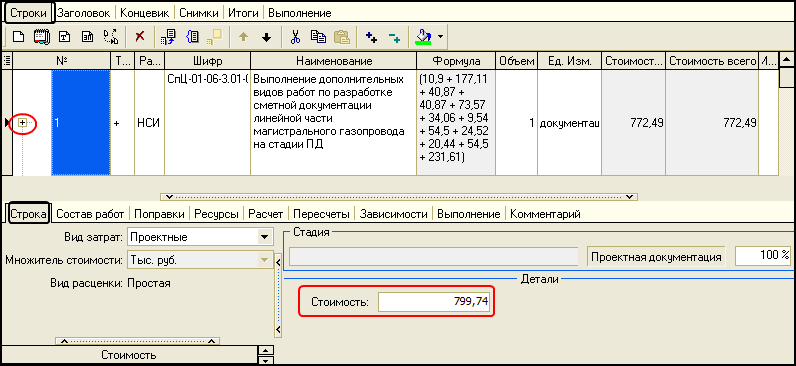Switch to the Заголовок tab
Screen dimensions: 796x366
[83, 13]
